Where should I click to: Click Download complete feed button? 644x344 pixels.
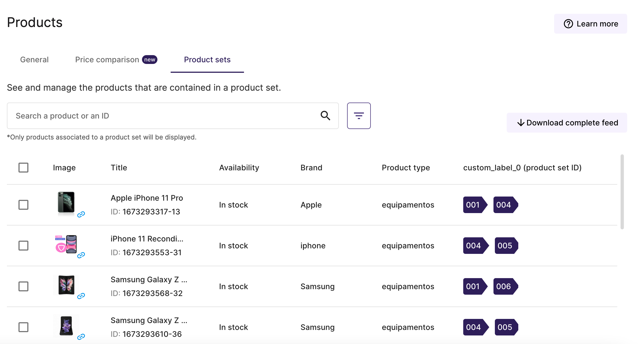click(567, 123)
